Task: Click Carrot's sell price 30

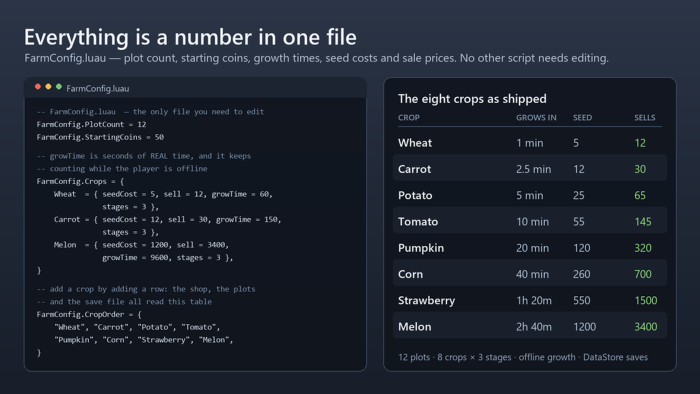Action: pos(640,169)
